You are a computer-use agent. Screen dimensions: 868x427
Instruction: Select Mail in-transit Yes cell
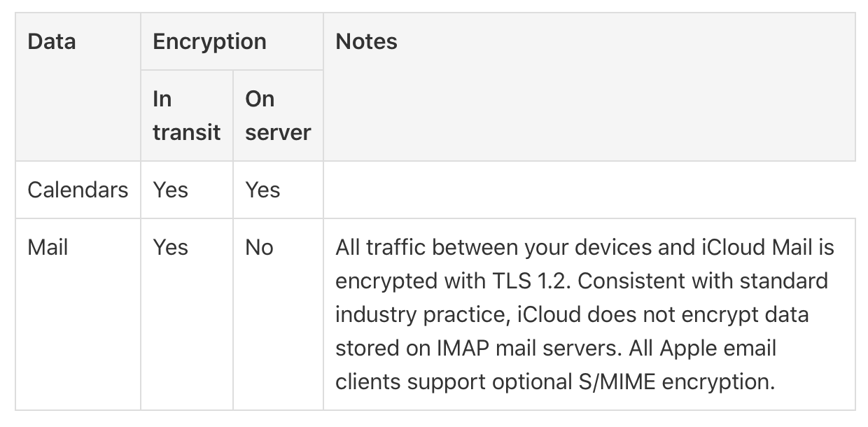coord(170,247)
